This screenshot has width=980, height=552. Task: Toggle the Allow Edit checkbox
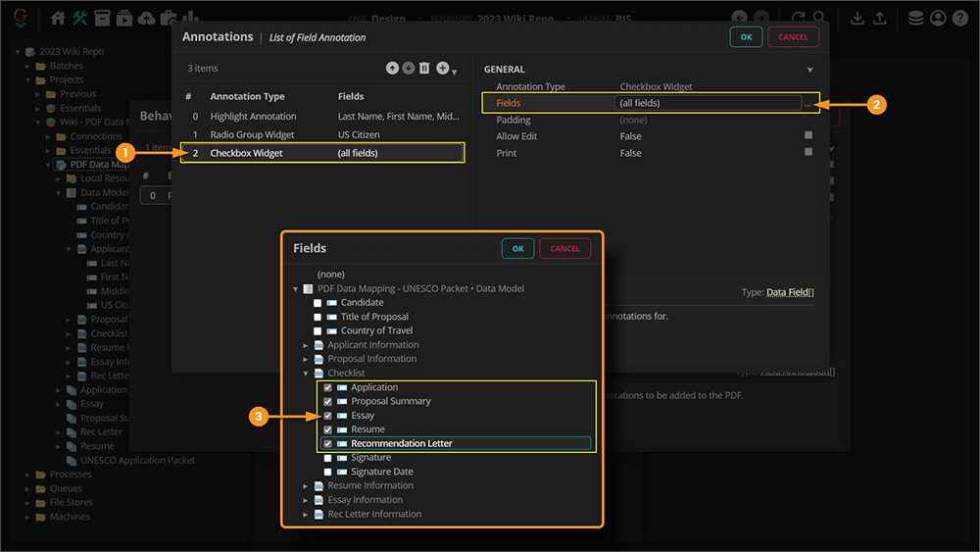point(808,136)
